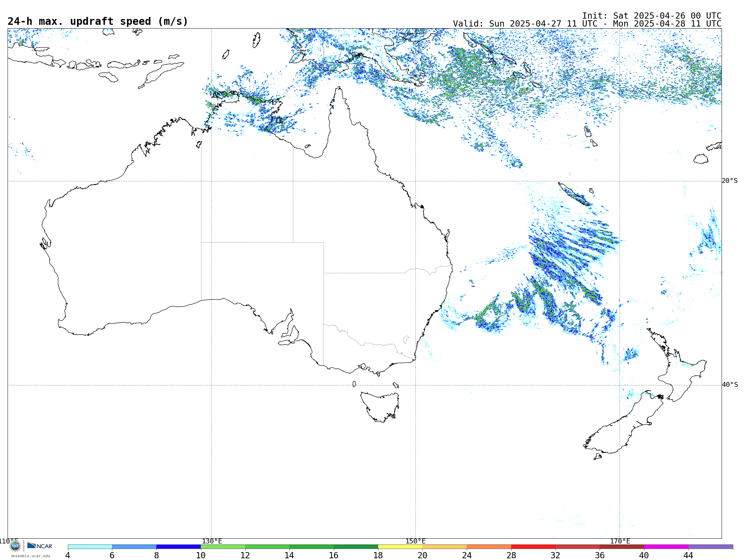The width and height of the screenshot is (744, 560).
Task: Click the colorbar value label 20
Action: 423,555
